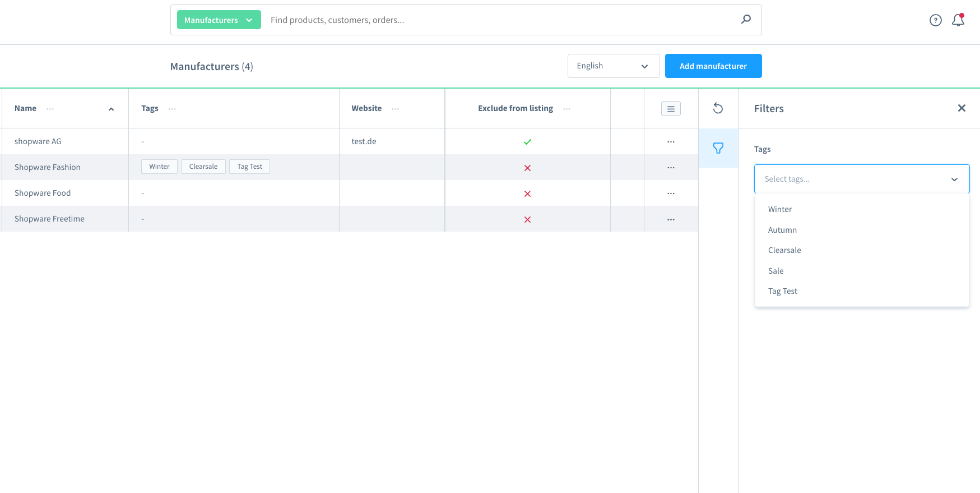Open the Manufacturers search scope dropdown
The image size is (980, 493).
(219, 20)
